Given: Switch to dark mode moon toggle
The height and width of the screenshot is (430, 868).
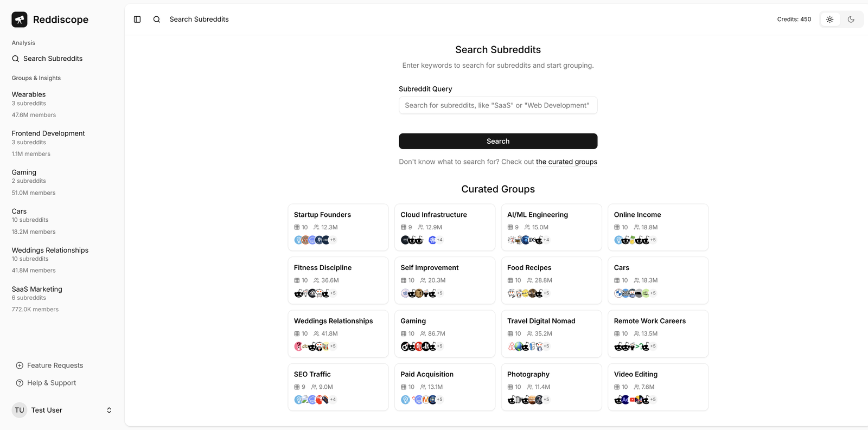Looking at the screenshot, I should (851, 20).
